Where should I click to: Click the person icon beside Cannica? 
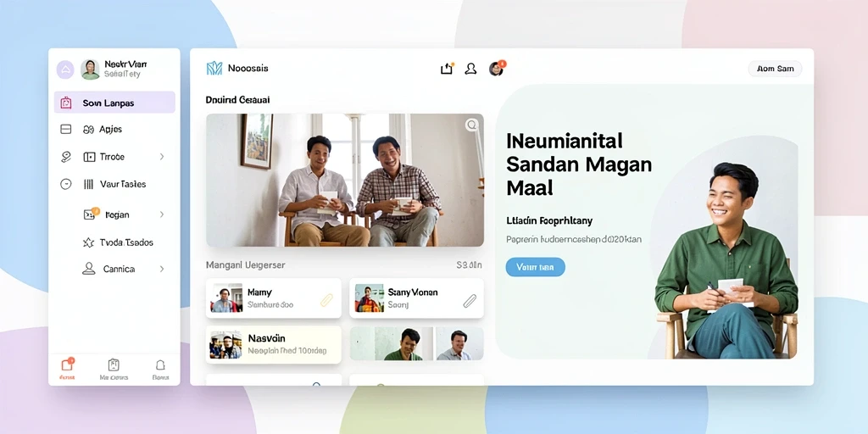coord(88,269)
